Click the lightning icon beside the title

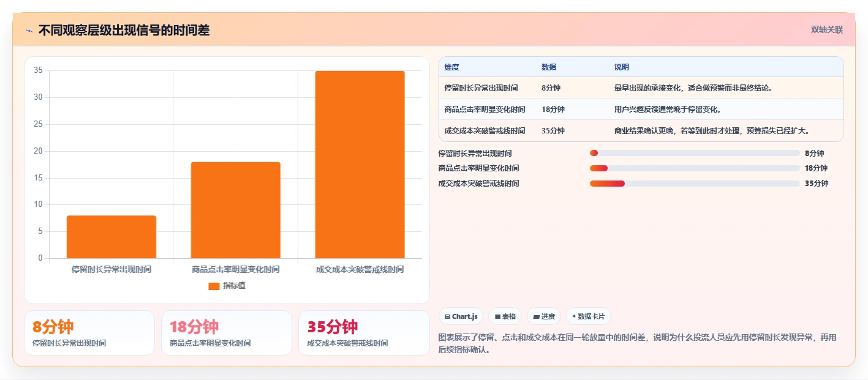point(29,31)
